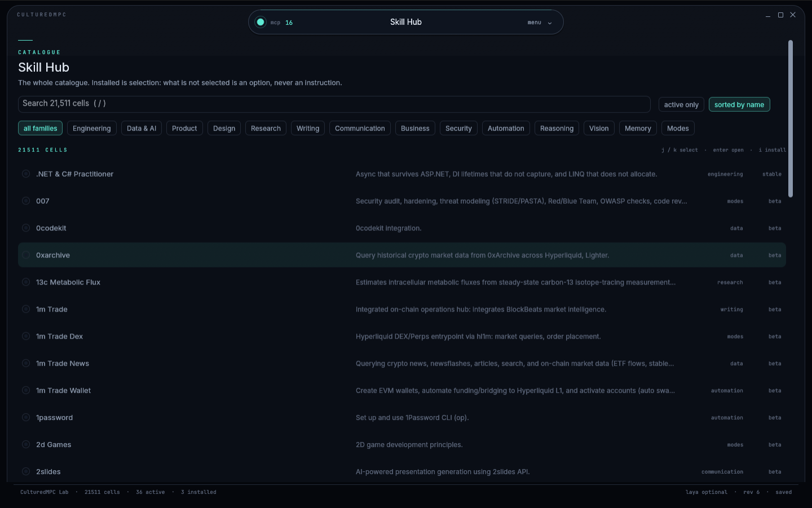Filter catalogue by Data & AI family
812x508 pixels.
tap(142, 128)
